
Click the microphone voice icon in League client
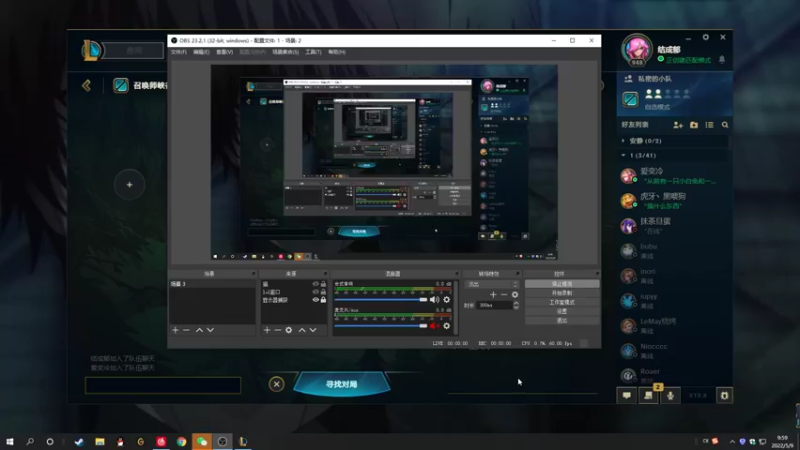click(x=670, y=395)
